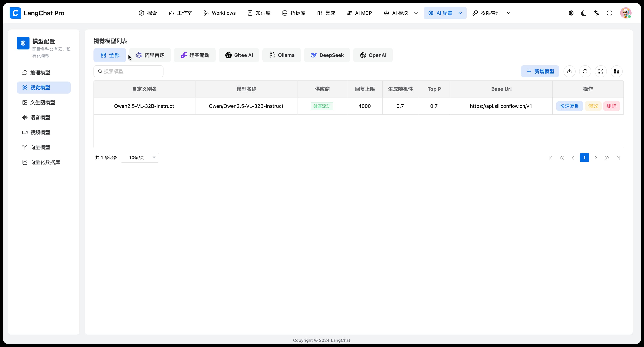Click the LangChat Pro logo icon

15,13
